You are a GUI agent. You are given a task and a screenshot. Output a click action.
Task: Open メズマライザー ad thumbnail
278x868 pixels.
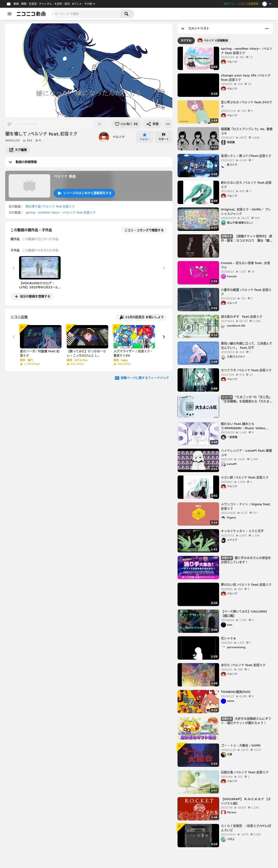pyautogui.click(x=134, y=337)
